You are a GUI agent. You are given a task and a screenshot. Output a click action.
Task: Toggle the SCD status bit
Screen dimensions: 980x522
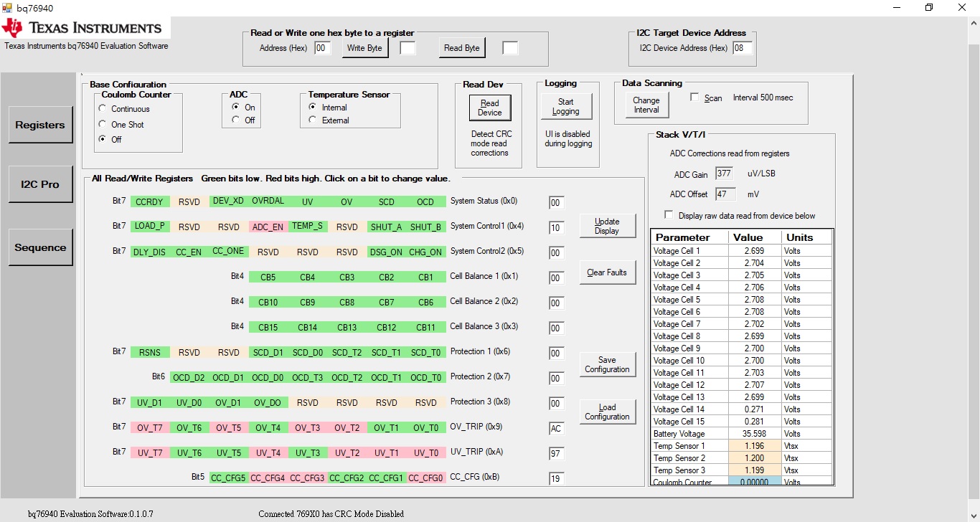point(386,201)
